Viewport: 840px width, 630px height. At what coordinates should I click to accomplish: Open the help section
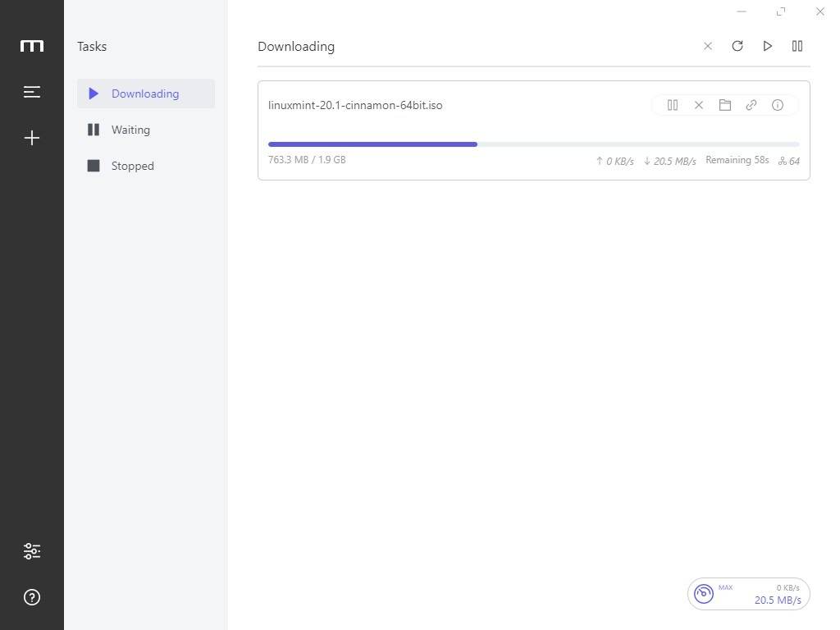click(31, 597)
